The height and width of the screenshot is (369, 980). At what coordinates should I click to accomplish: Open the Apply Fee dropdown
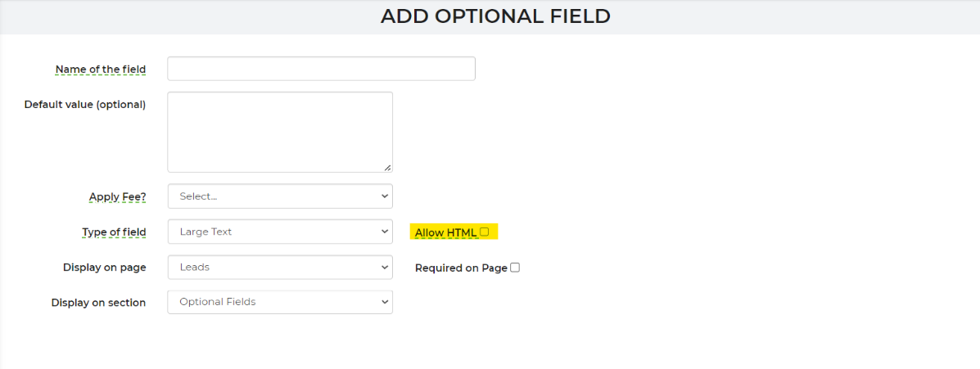click(x=280, y=196)
